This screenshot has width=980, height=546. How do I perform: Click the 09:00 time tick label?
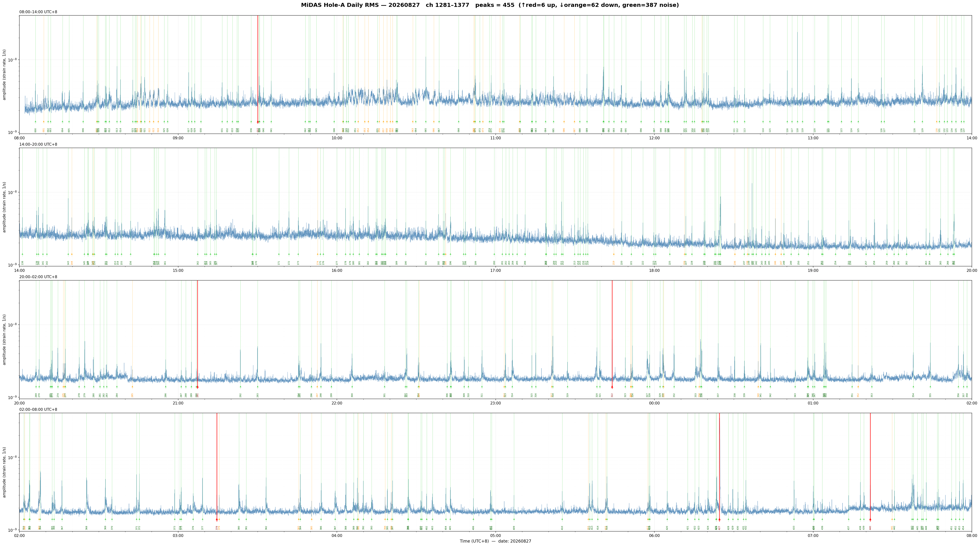(178, 138)
